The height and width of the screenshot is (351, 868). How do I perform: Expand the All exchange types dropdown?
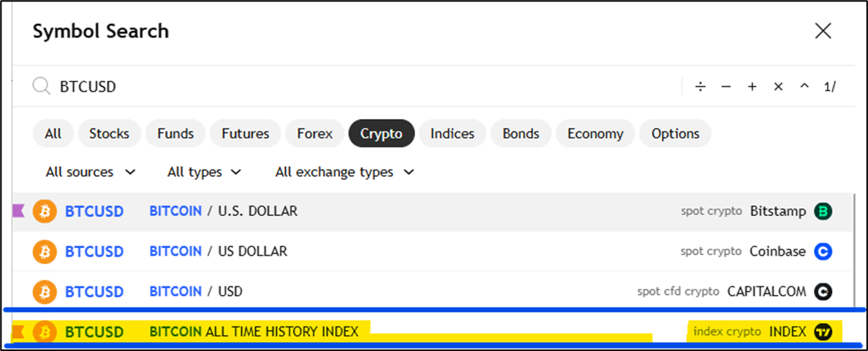pos(344,172)
